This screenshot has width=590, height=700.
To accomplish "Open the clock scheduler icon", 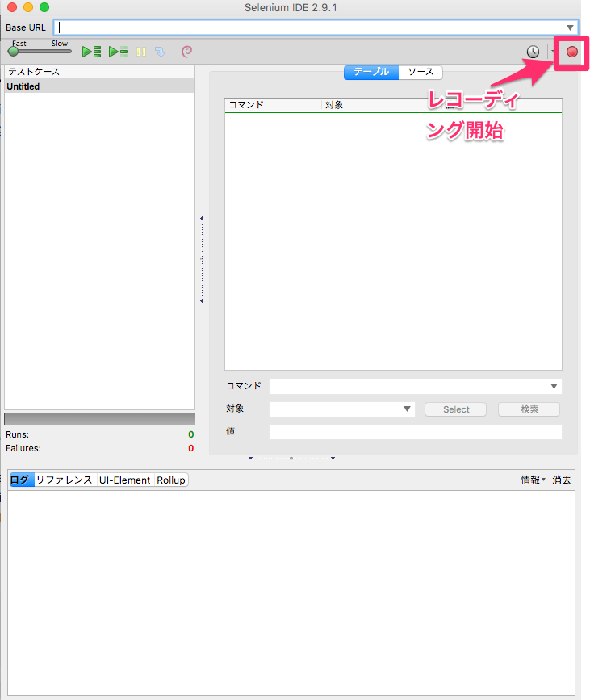I will 533,52.
